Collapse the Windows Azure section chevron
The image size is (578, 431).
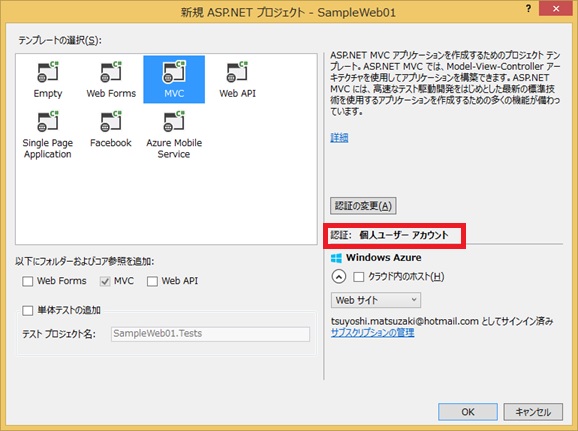pyautogui.click(x=339, y=277)
